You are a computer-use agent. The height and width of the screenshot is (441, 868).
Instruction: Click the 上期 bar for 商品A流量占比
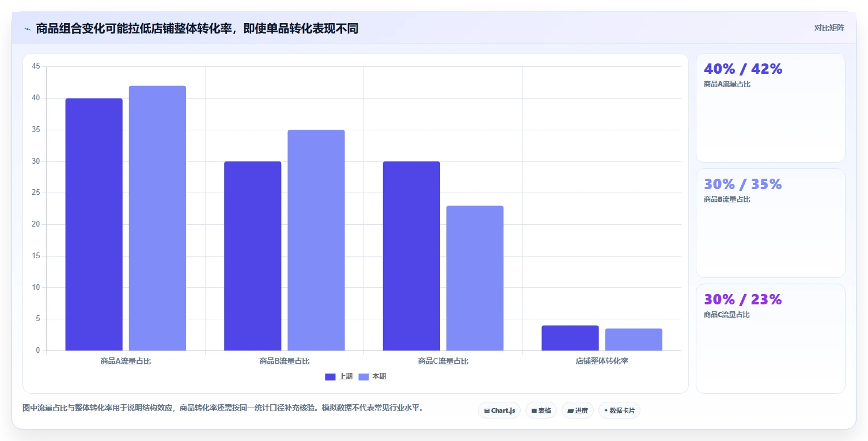pyautogui.click(x=94, y=224)
